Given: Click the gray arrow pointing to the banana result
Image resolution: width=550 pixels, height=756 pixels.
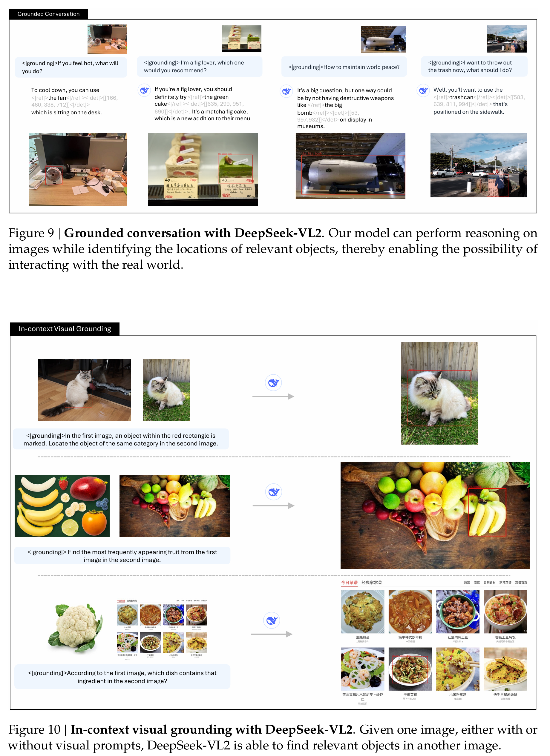Looking at the screenshot, I should click(273, 506).
